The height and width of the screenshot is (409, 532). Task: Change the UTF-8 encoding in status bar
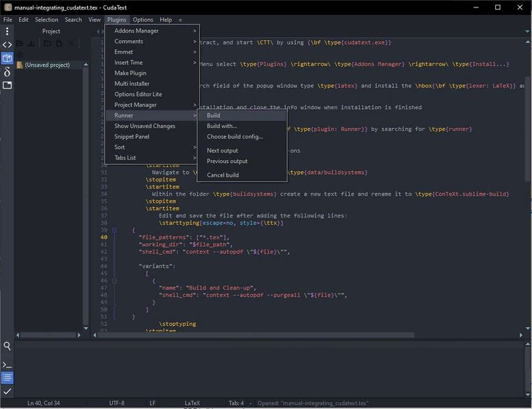(117, 403)
